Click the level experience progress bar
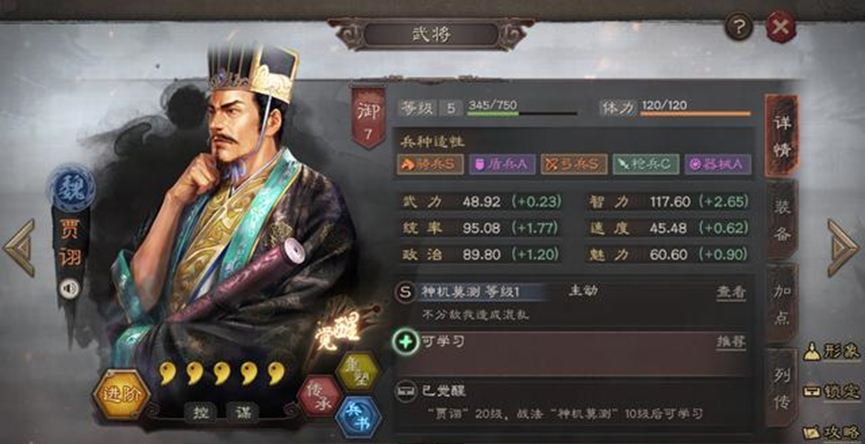Viewport: 865px width, 444px height. (522, 113)
